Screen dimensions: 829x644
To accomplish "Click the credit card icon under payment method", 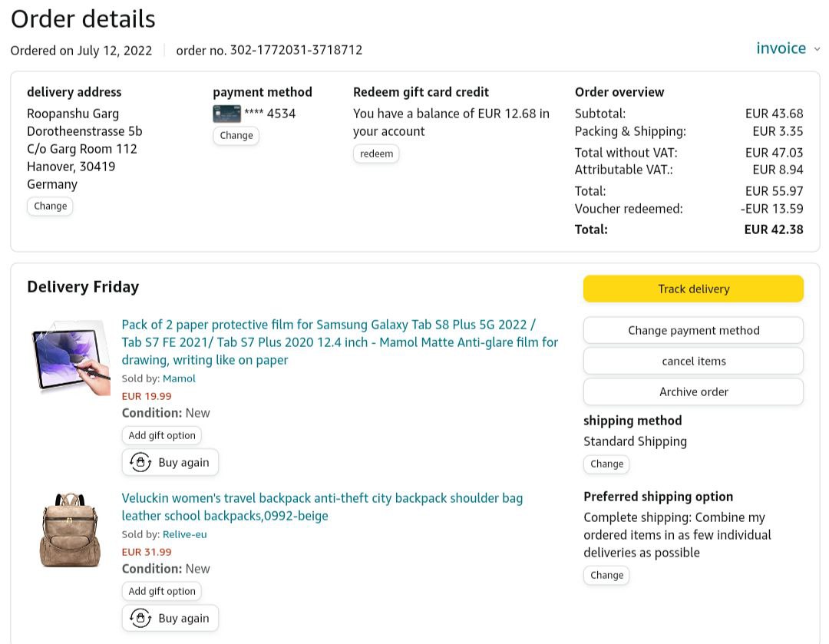I will 226,114.
